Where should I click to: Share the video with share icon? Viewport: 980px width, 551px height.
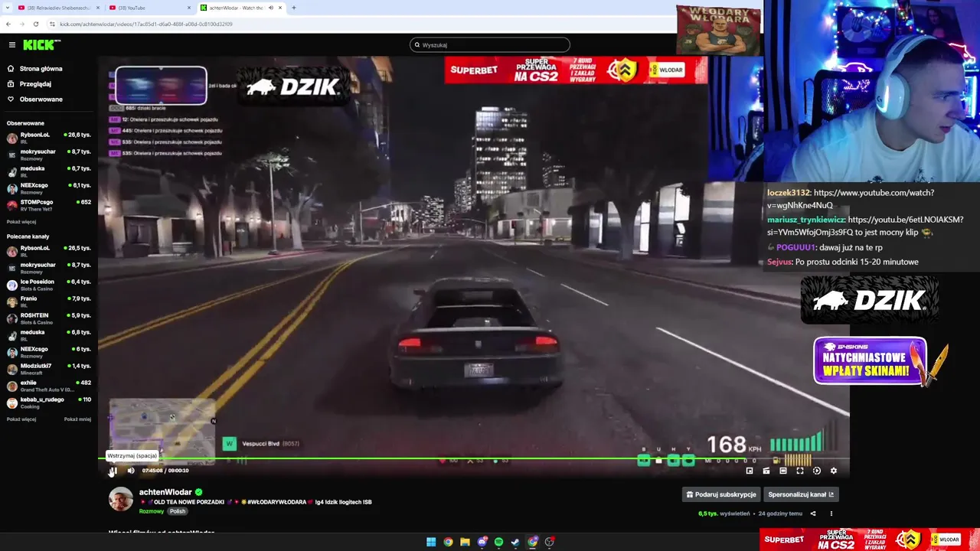813,514
